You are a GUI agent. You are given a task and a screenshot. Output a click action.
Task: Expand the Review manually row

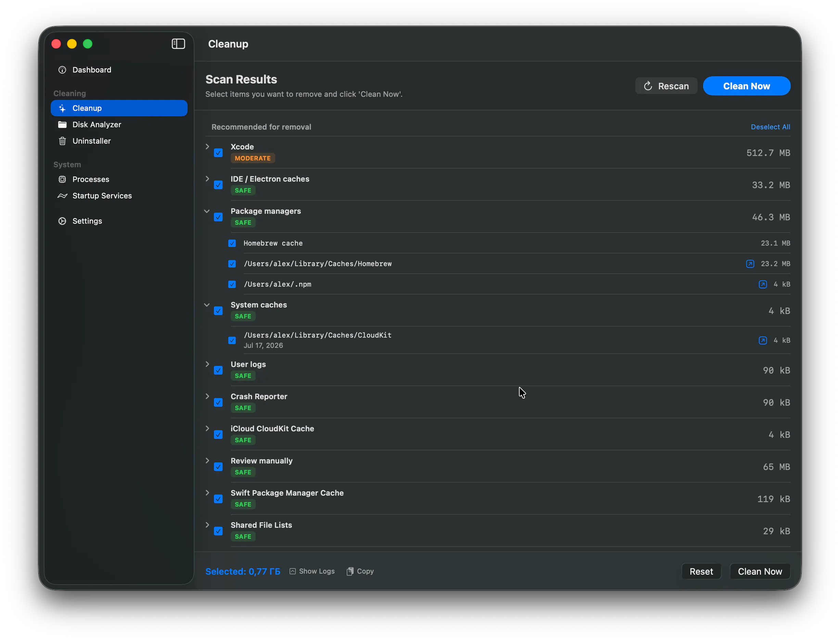[x=207, y=460]
